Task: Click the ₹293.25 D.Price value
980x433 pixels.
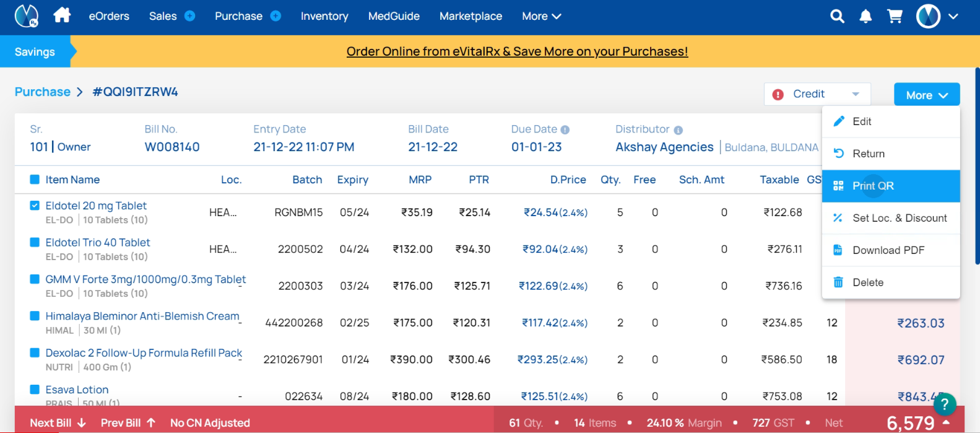Action: [538, 360]
